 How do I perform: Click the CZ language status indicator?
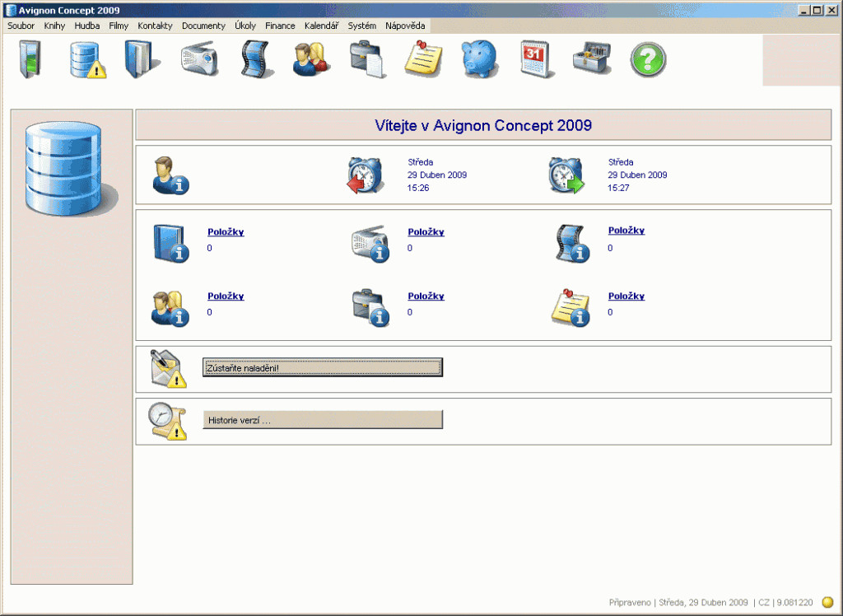764,602
